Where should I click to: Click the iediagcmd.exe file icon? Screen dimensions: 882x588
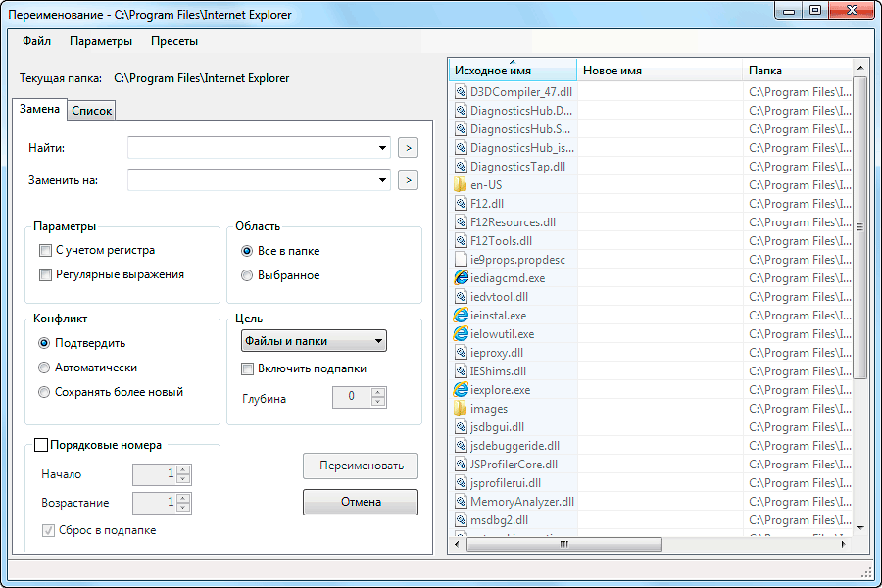click(x=461, y=278)
